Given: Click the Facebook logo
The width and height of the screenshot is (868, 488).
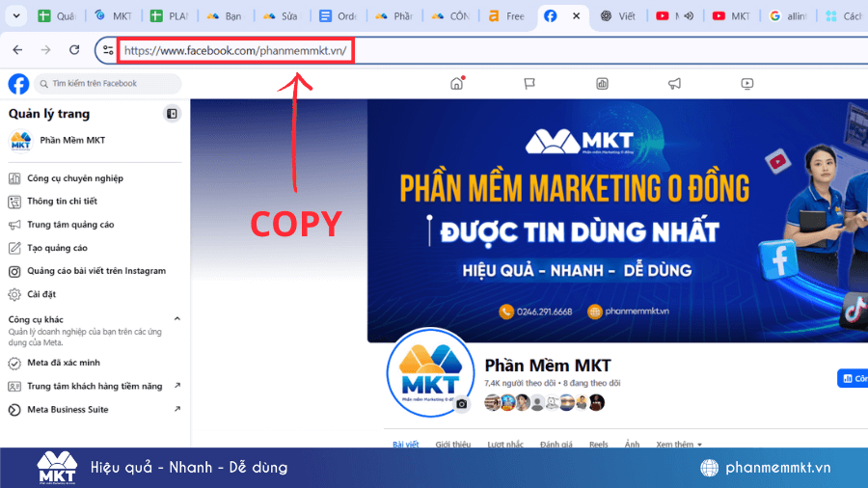Looking at the screenshot, I should [x=18, y=84].
